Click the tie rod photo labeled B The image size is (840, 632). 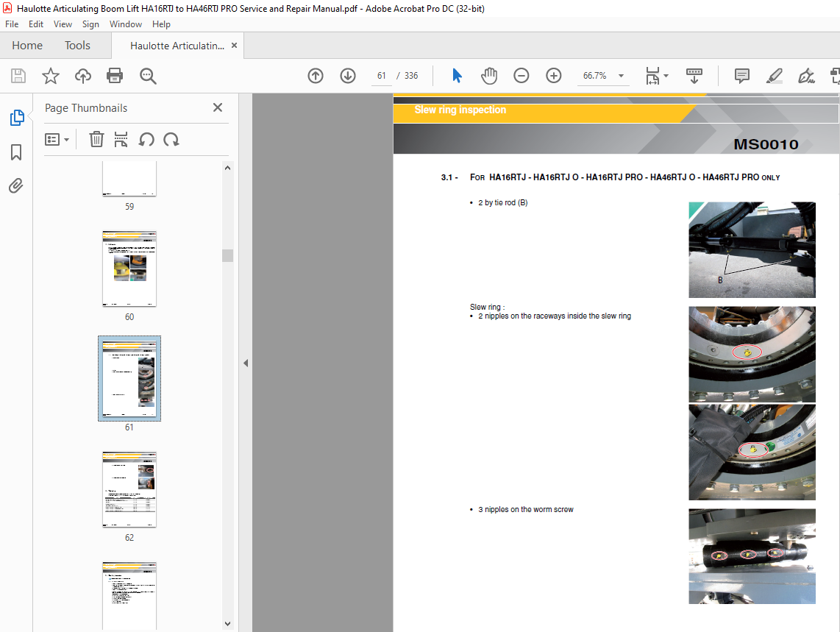(752, 250)
